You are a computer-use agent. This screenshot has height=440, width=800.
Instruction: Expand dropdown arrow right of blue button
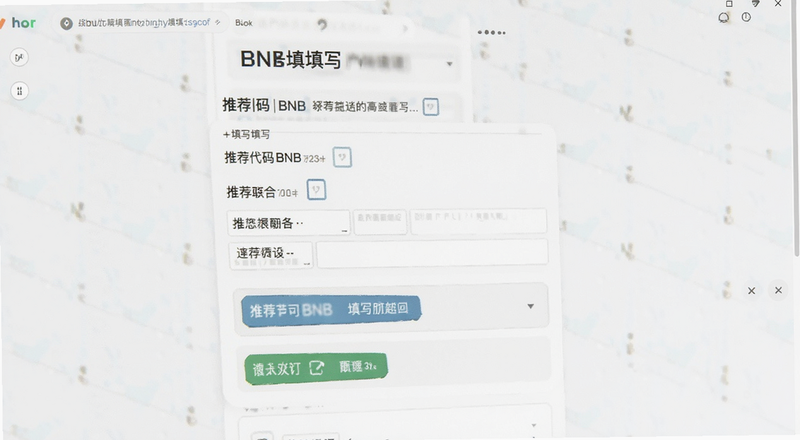click(531, 306)
